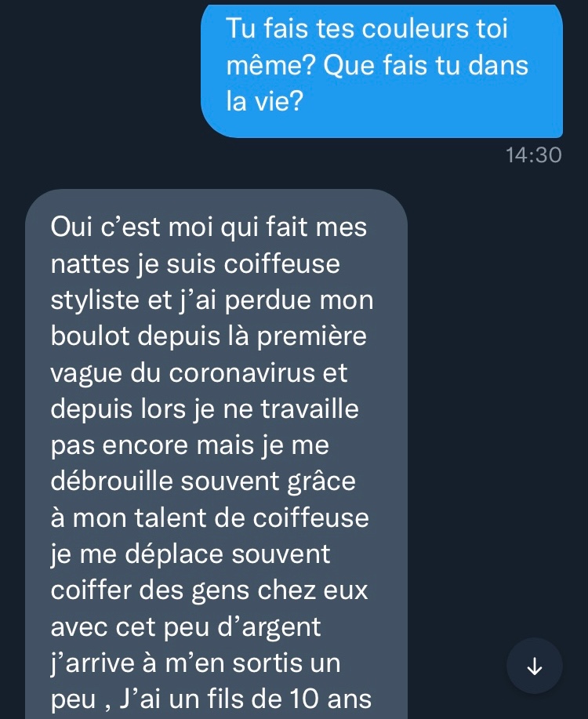
Task: Tap the line "coiffer des gens chez eux"
Action: click(x=209, y=590)
